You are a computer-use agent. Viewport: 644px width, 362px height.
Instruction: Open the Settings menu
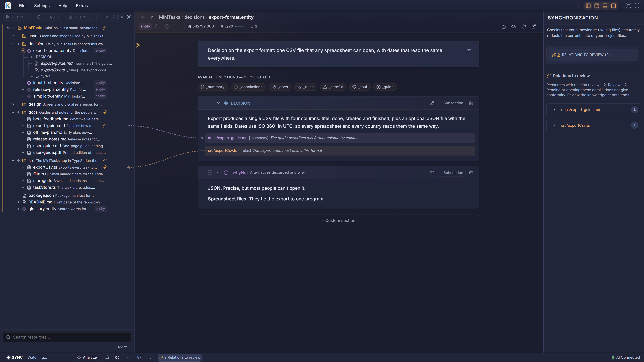point(42,6)
